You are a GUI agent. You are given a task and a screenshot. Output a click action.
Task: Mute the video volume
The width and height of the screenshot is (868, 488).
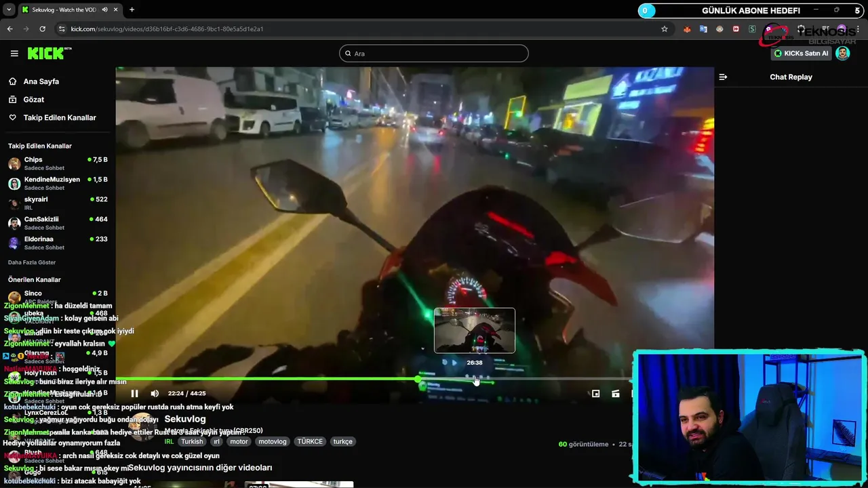tap(155, 394)
